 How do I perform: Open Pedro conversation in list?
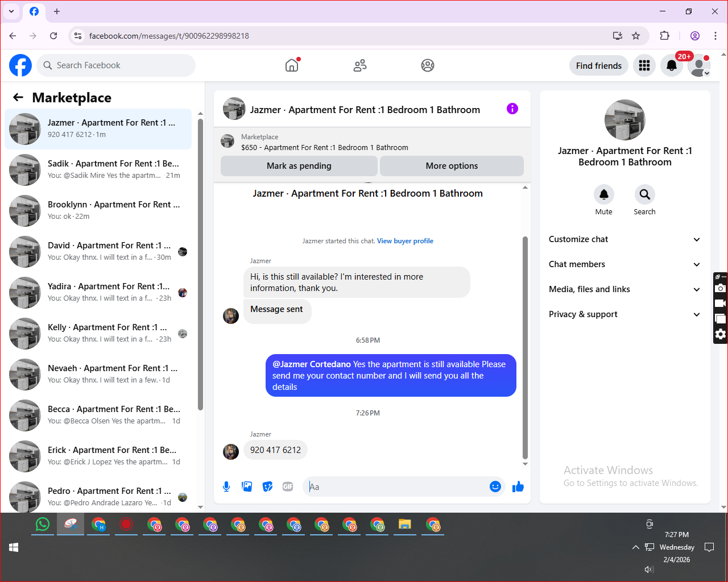tap(98, 495)
